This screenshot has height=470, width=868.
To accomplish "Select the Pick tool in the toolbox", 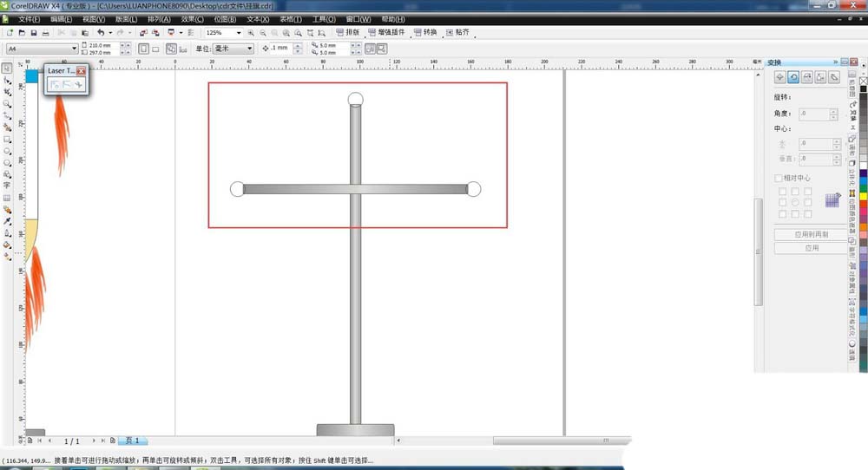I will (7, 68).
